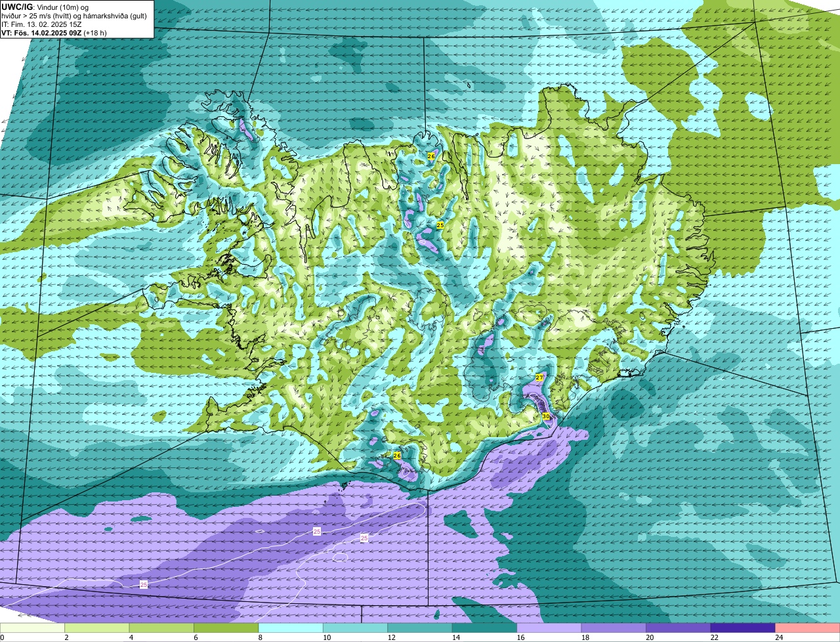Click the 14–16 m/s dark teal legend swatch
Screen dimensions: 840x642
(484, 628)
